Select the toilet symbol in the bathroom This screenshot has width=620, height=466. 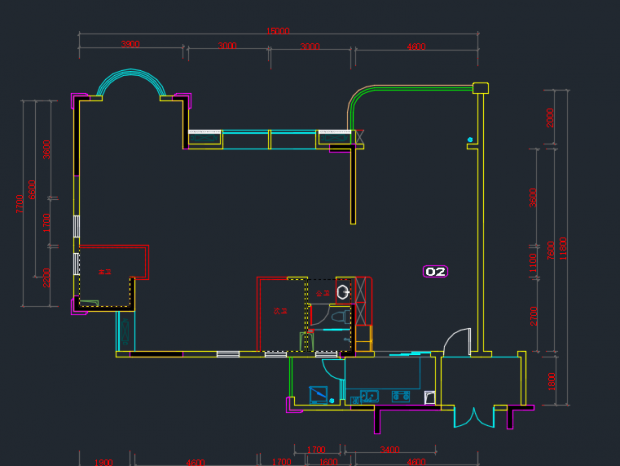tap(340, 317)
